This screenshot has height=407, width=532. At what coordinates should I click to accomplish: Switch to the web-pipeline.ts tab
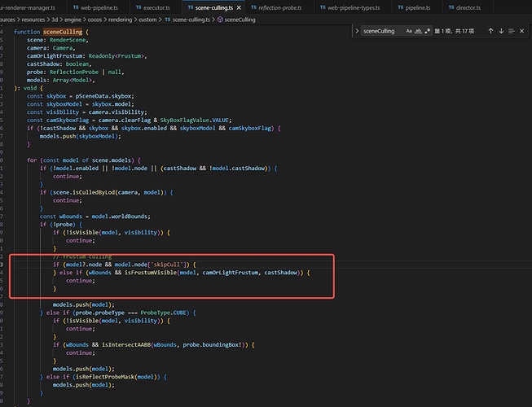[98, 7]
